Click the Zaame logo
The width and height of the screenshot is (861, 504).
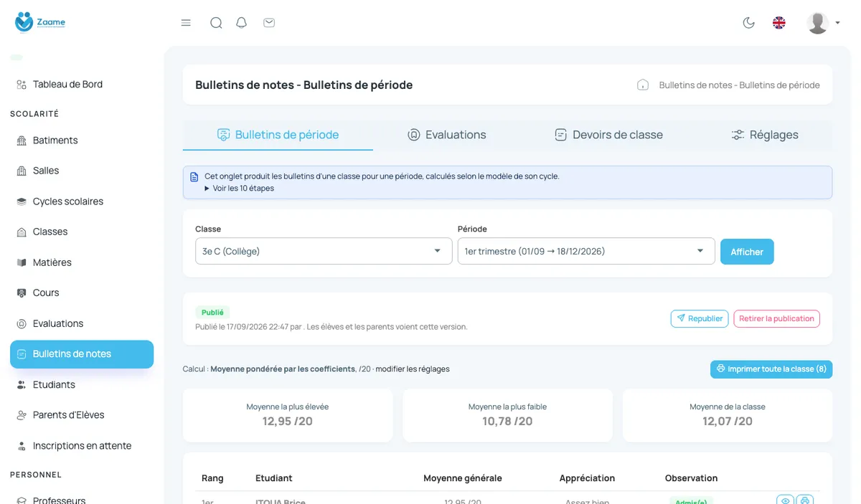[x=40, y=22]
